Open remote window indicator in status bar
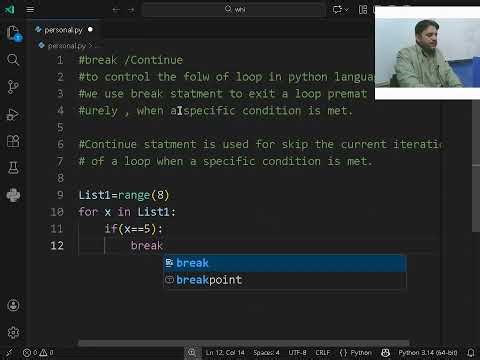This screenshot has width=480, height=360. [x=10, y=352]
